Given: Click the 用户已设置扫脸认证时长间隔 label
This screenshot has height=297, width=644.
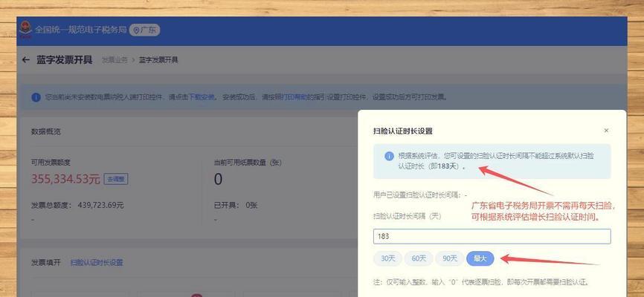Looking at the screenshot, I should pos(419,195).
